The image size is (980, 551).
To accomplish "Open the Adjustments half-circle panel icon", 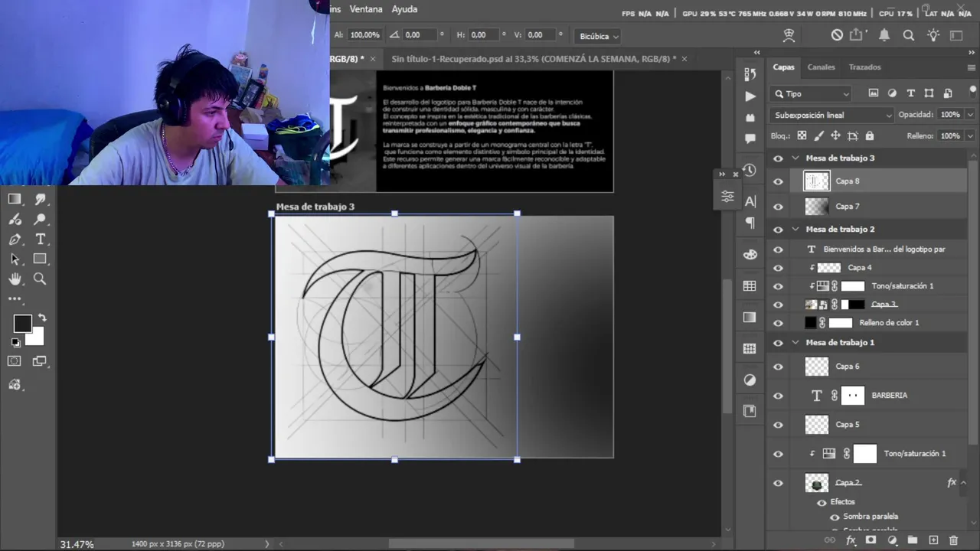I will click(750, 380).
